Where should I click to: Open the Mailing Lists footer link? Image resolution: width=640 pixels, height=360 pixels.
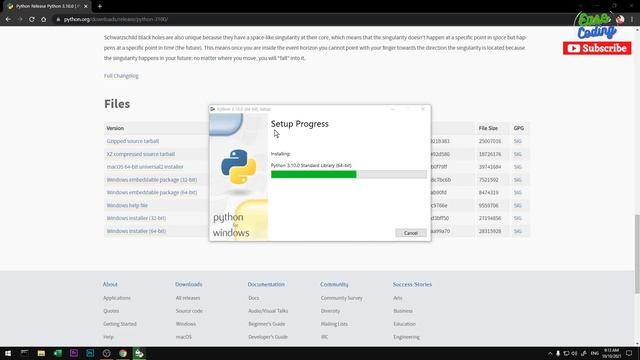(x=334, y=324)
